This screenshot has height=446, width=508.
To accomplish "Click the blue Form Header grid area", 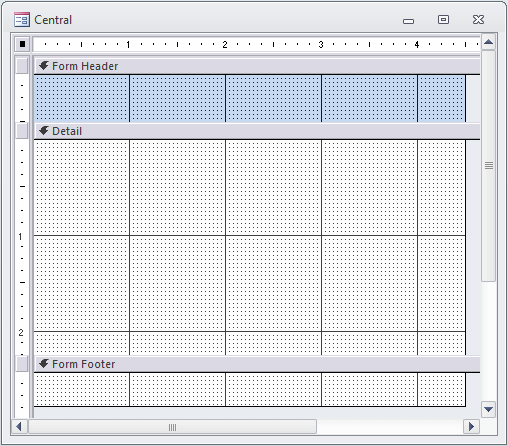I will pos(250,99).
